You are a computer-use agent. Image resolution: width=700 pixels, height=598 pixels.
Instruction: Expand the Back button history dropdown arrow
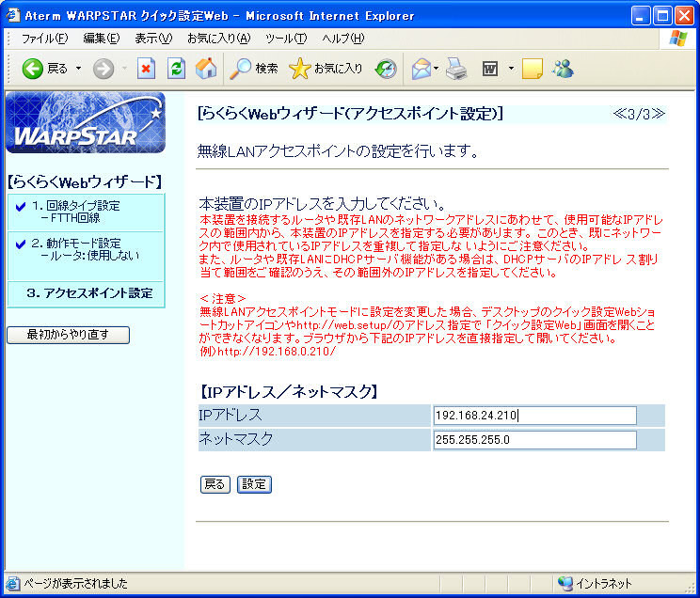click(x=78, y=69)
